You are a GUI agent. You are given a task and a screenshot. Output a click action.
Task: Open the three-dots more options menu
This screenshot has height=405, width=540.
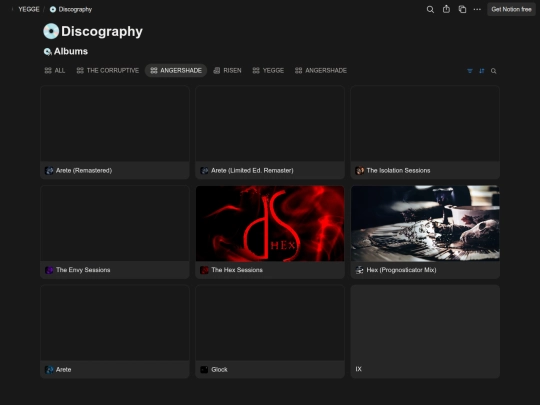(x=477, y=9)
